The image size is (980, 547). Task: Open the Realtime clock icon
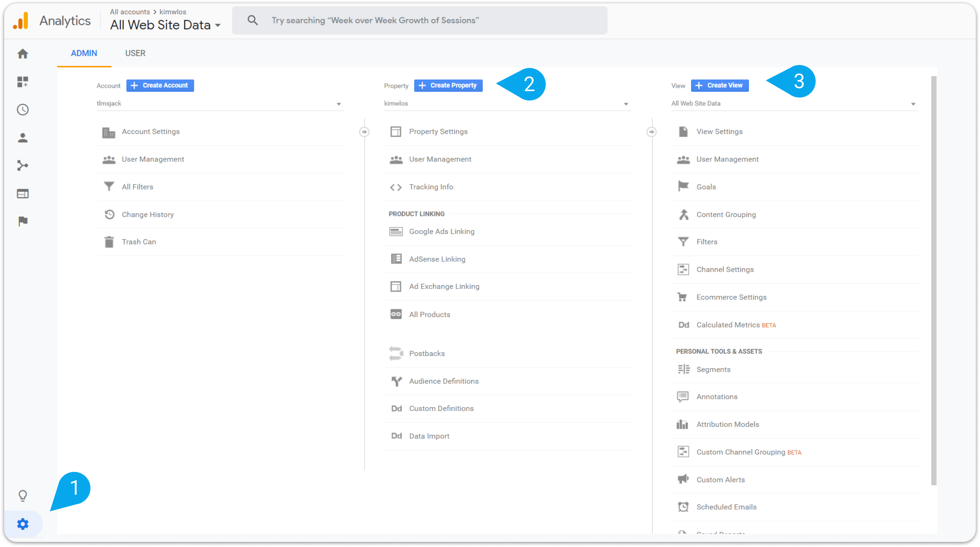tap(23, 110)
